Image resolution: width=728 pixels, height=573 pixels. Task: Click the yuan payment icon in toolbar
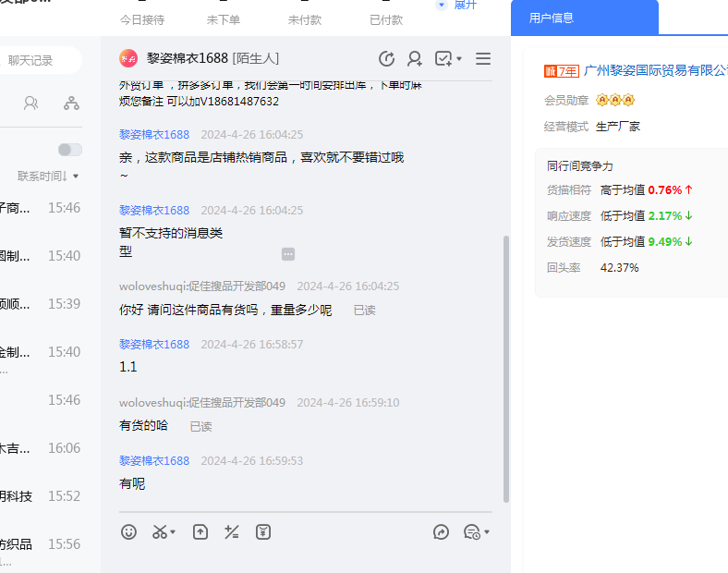[x=263, y=531]
